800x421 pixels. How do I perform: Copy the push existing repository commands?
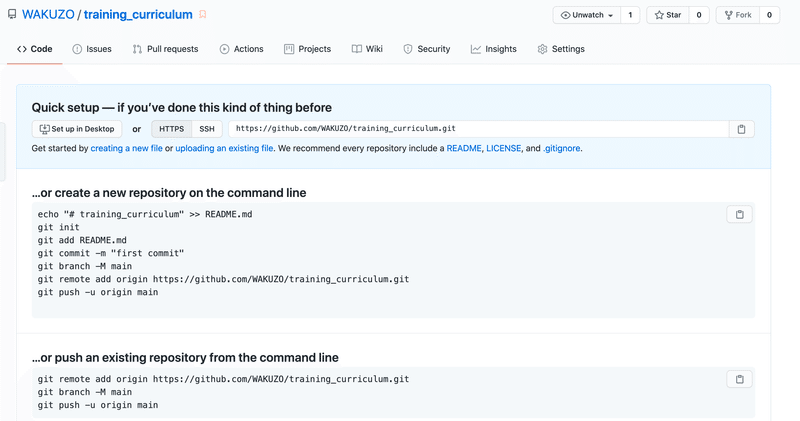point(739,379)
